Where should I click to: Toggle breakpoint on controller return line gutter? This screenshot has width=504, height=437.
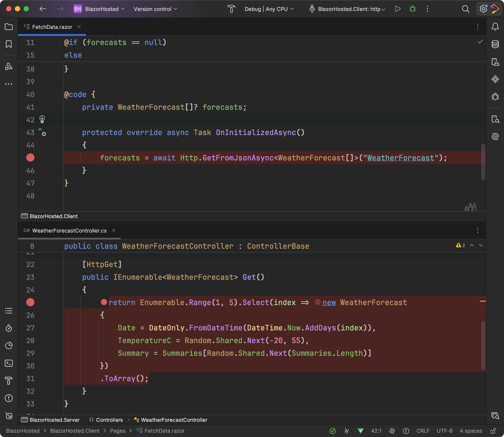[30, 302]
